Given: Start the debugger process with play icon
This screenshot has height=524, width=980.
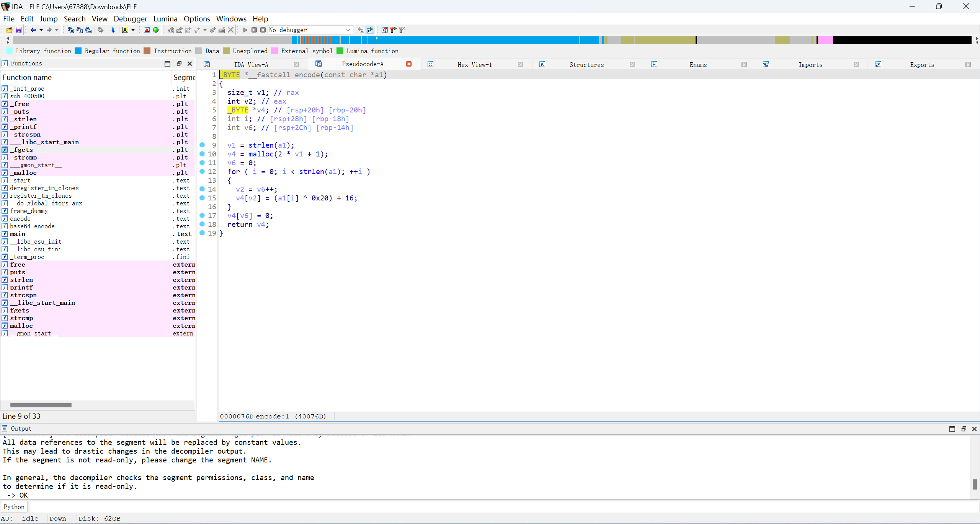Looking at the screenshot, I should tap(245, 30).
